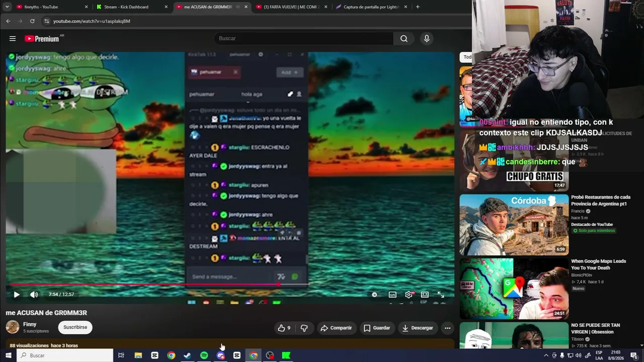Image resolution: width=644 pixels, height=362 pixels.
Task: Open the tray microphone indicator
Action: 562,355
